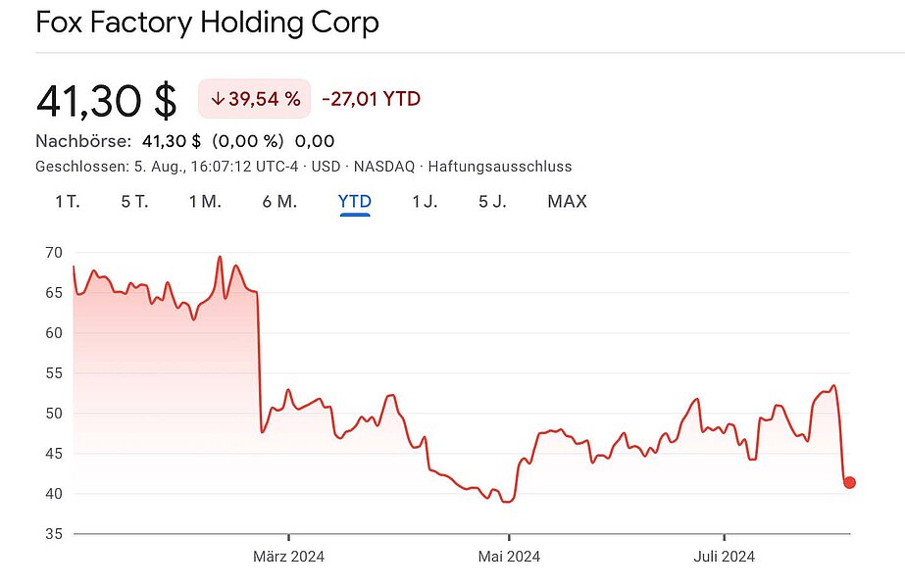Open the 1M. chart range
Viewport: 905px width, 588px height.
coord(205,202)
